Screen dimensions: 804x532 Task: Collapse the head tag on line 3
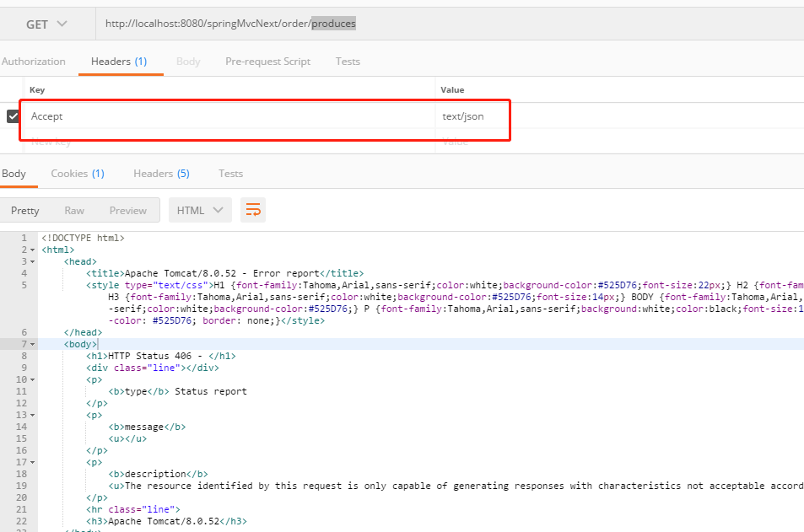(x=32, y=262)
